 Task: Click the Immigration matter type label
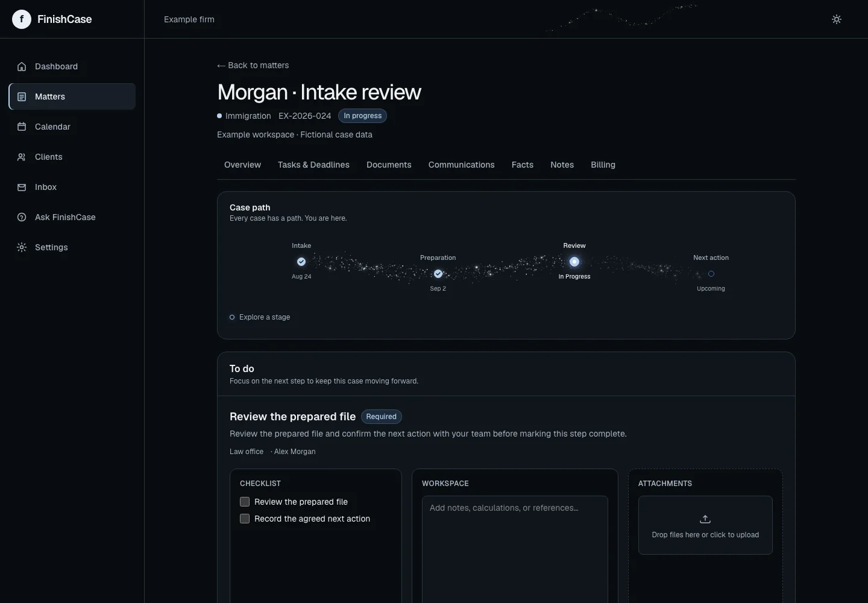[248, 116]
